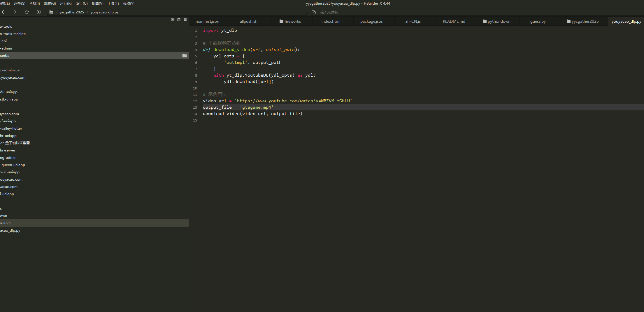The width and height of the screenshot is (644, 312).
Task: Collapse all projects in the sidebar
Action: (179, 20)
